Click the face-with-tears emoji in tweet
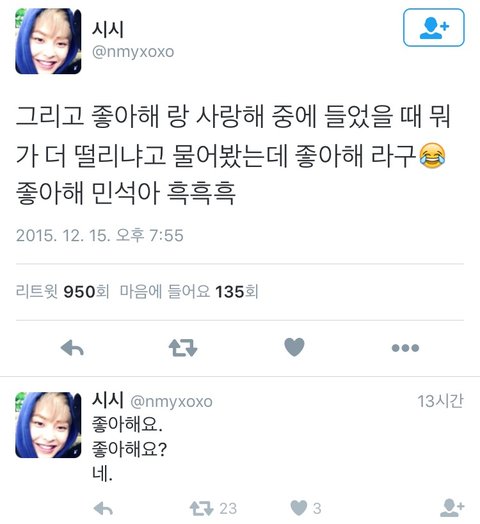 (x=432, y=155)
